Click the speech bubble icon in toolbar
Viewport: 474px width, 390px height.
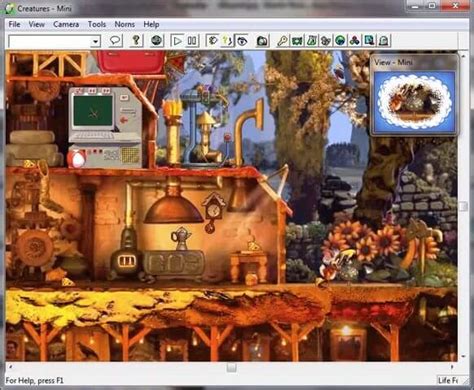pyautogui.click(x=115, y=41)
